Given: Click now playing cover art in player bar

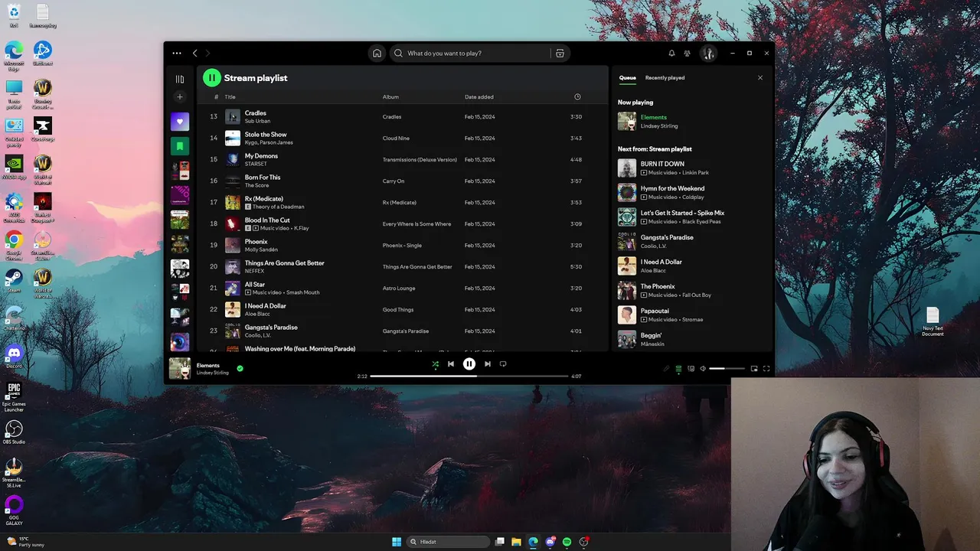Looking at the screenshot, I should point(180,369).
